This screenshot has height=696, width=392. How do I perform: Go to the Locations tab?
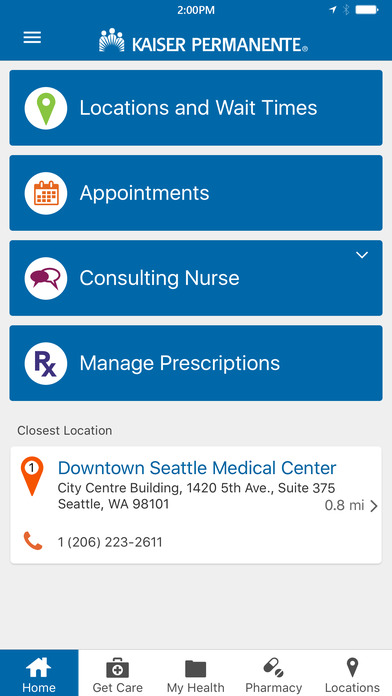click(352, 673)
